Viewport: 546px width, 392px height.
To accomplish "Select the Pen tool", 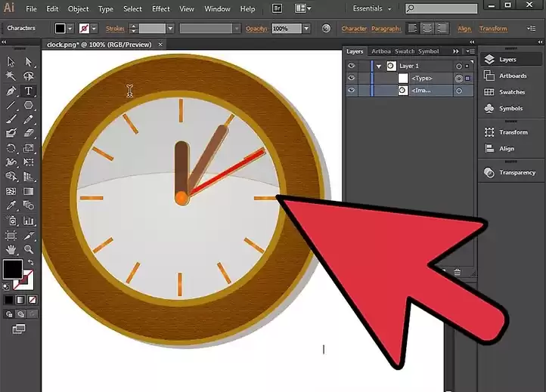I will point(11,91).
